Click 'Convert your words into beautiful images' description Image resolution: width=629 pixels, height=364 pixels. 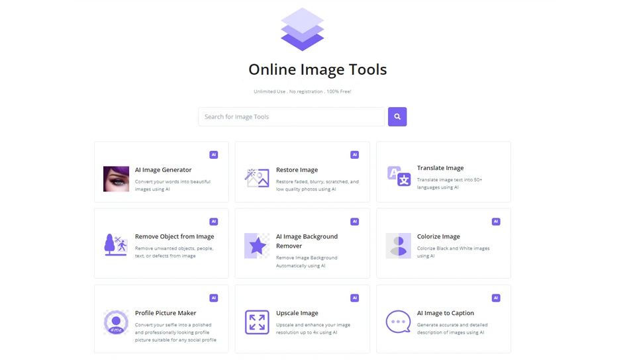(173, 185)
